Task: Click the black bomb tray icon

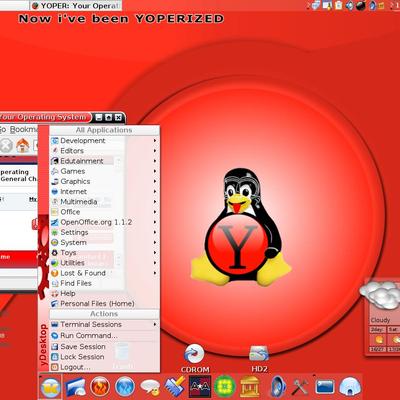Action: tap(361, 5)
